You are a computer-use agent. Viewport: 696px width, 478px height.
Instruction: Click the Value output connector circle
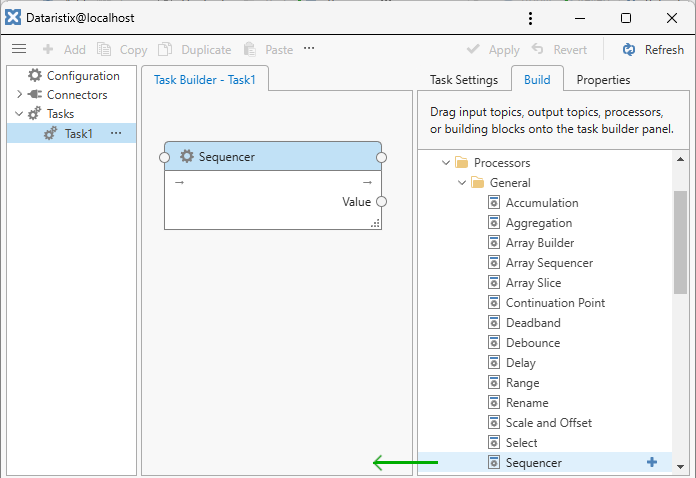pos(381,201)
